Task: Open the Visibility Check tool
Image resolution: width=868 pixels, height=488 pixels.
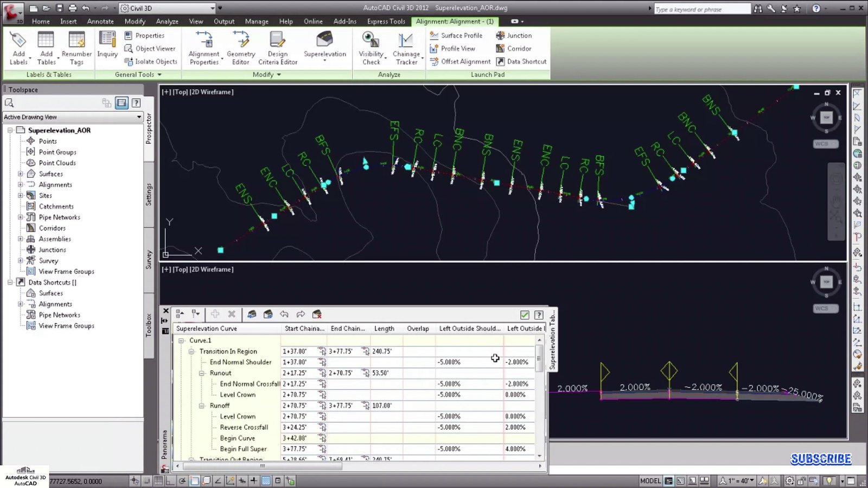Action: coord(371,41)
